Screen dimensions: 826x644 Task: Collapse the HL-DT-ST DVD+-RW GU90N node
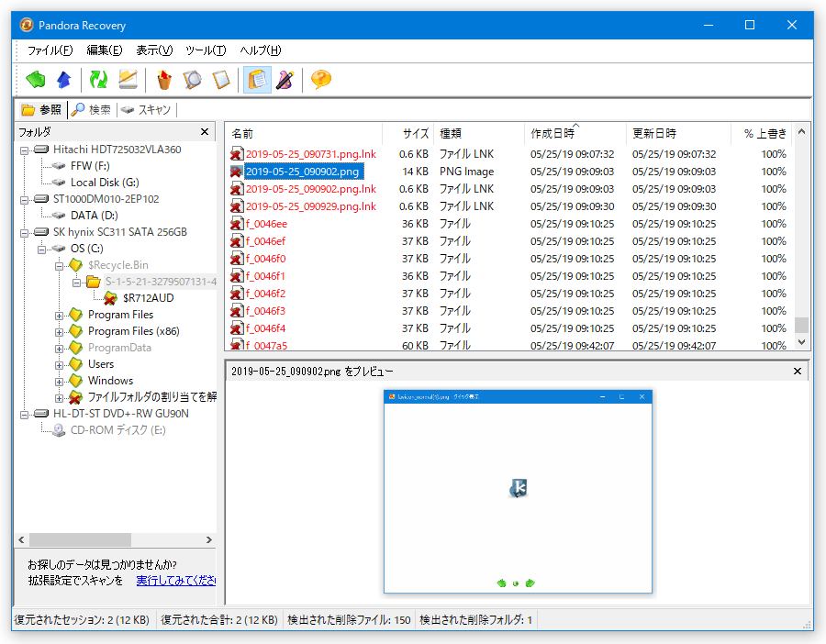pyautogui.click(x=24, y=415)
